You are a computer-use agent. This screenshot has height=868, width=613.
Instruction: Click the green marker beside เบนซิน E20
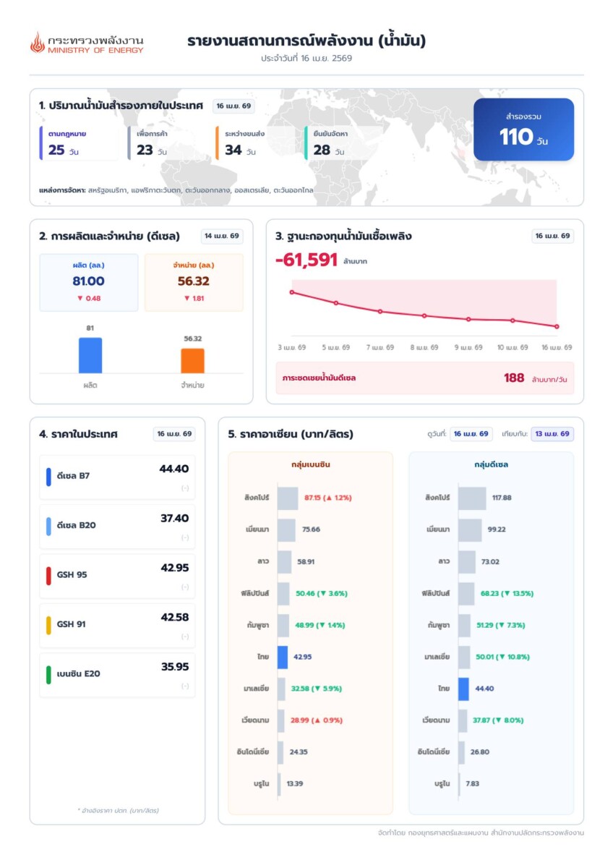[x=48, y=674]
